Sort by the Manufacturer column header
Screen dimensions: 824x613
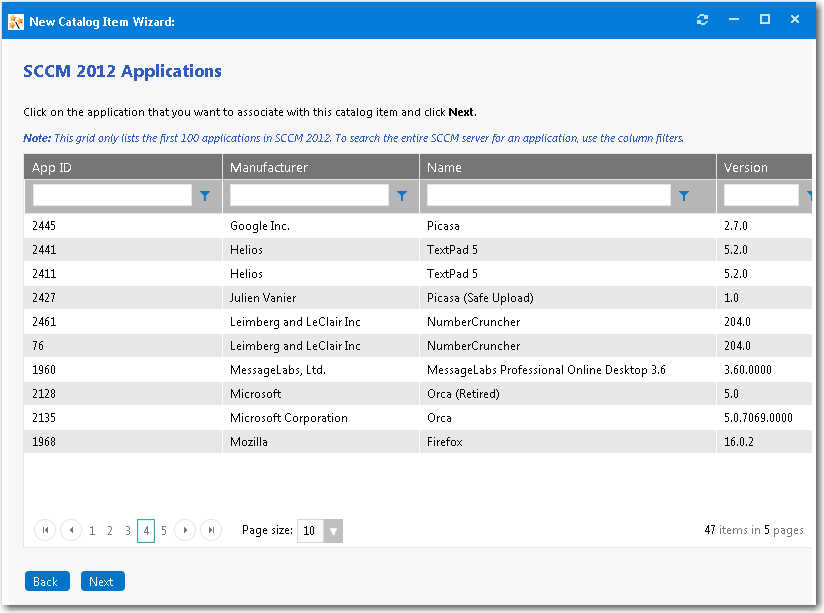320,166
